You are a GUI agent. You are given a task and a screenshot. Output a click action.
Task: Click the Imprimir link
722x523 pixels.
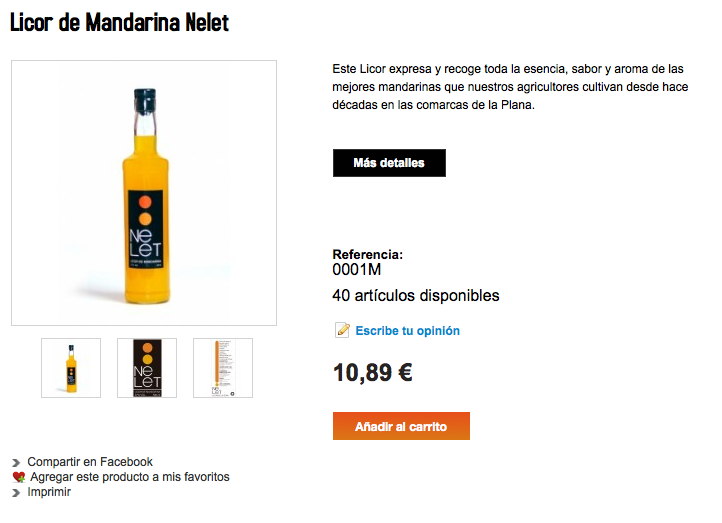point(49,492)
